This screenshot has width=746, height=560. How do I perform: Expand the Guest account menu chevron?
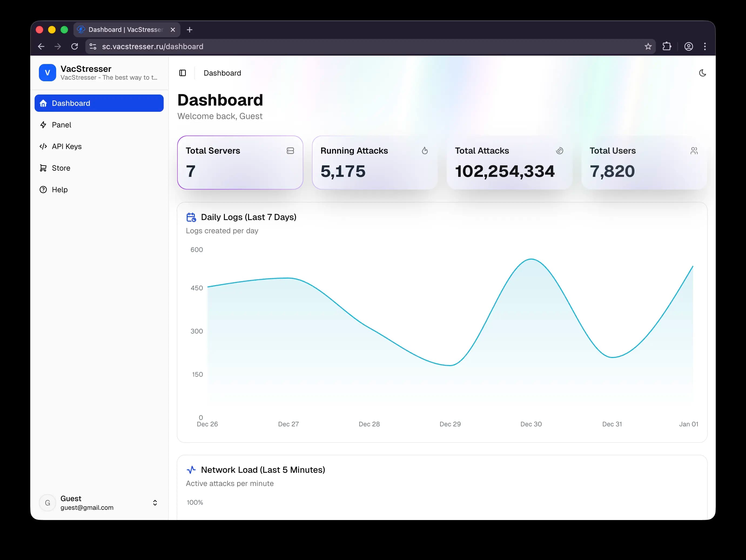tap(155, 503)
